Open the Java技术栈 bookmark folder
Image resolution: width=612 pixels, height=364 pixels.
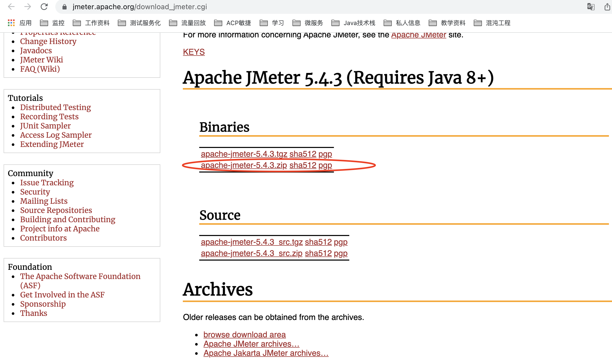click(x=353, y=23)
